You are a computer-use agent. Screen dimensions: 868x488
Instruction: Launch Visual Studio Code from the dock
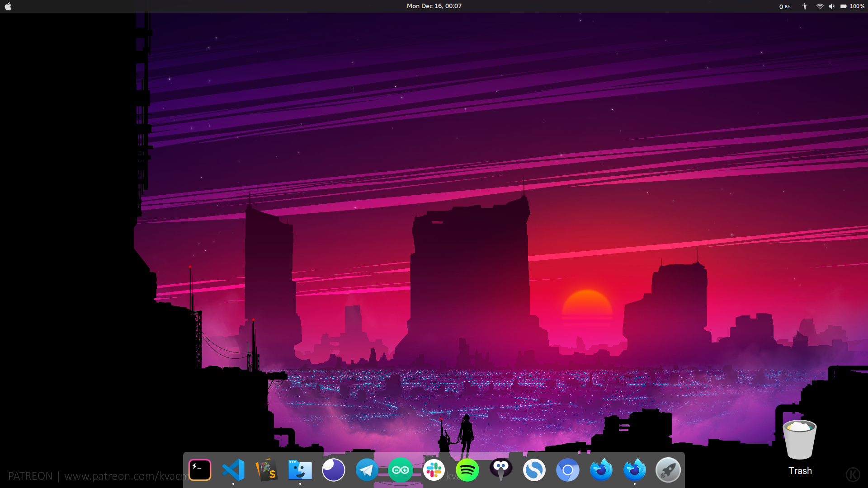coord(233,470)
